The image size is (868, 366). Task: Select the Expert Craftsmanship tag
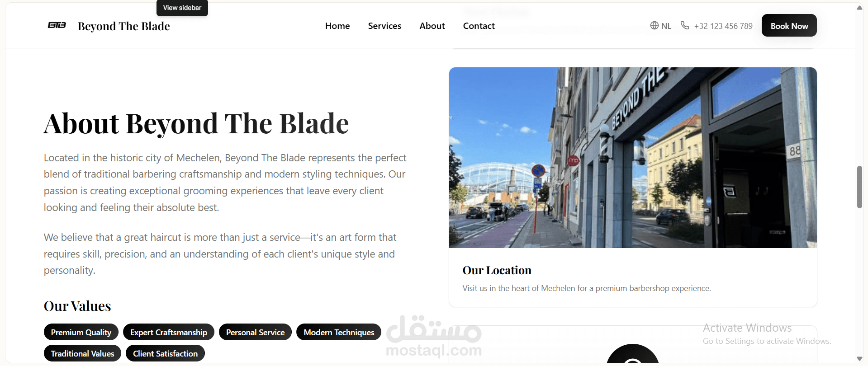pyautogui.click(x=169, y=332)
